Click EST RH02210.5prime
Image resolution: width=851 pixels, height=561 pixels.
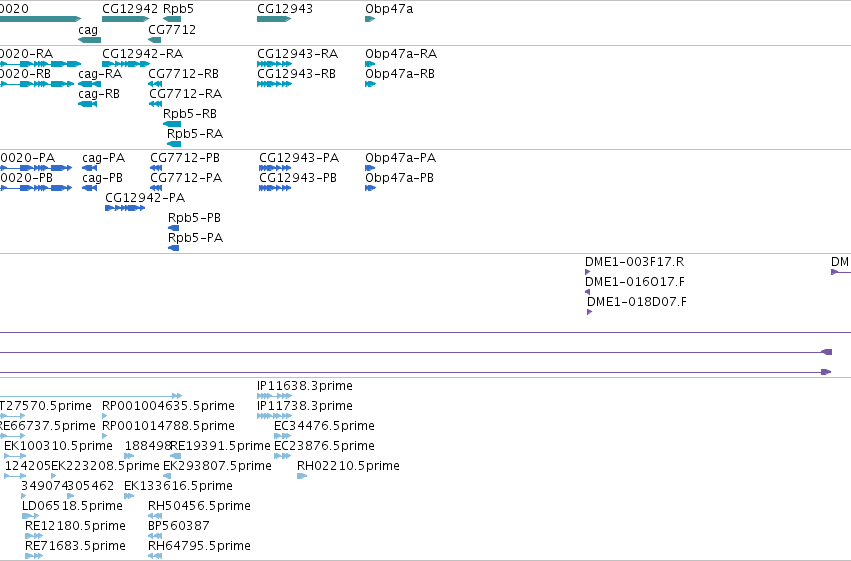click(348, 466)
